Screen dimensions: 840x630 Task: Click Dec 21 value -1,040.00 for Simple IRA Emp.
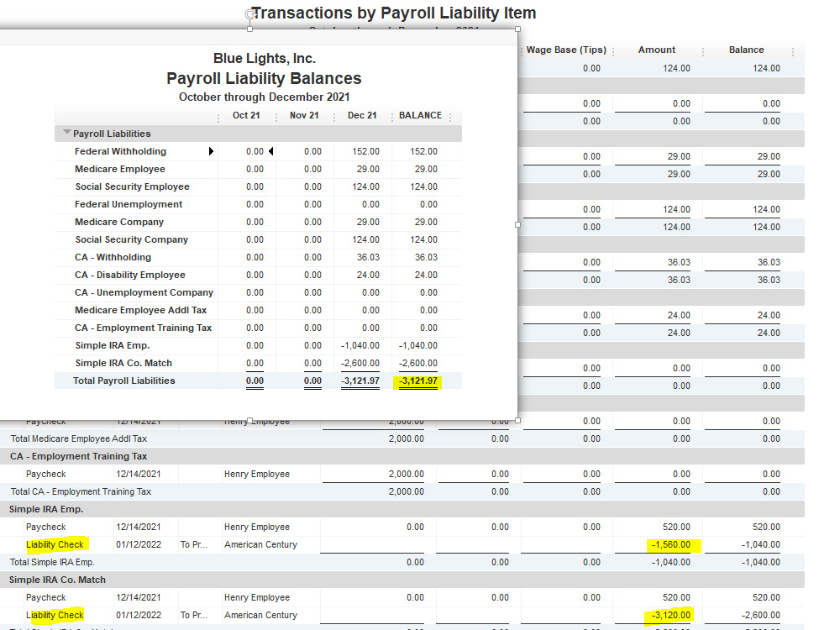(x=360, y=345)
